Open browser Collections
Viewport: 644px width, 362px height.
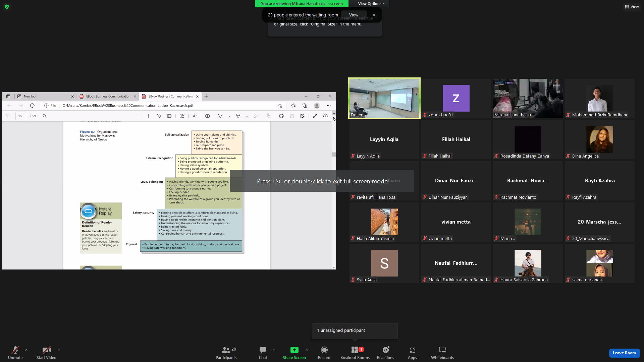click(305, 106)
